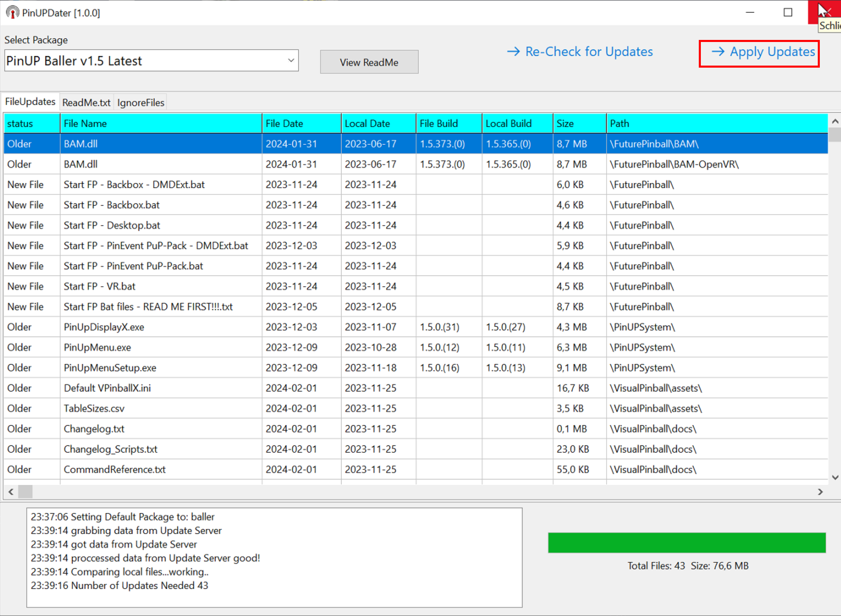The height and width of the screenshot is (616, 841).
Task: Maximize the PinUPDater window
Action: coord(788,13)
